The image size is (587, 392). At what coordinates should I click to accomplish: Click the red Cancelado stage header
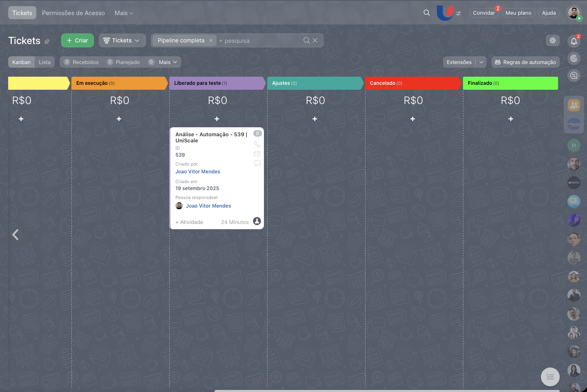point(412,83)
